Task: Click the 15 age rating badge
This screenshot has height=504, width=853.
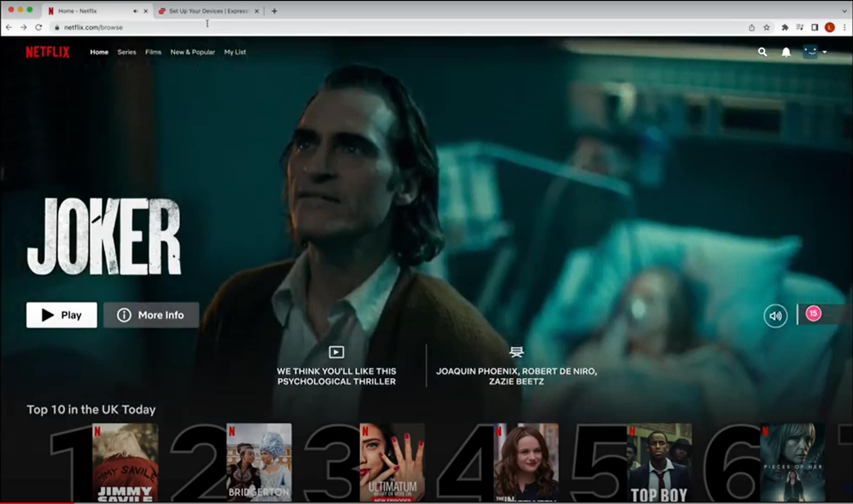Action: click(x=813, y=313)
